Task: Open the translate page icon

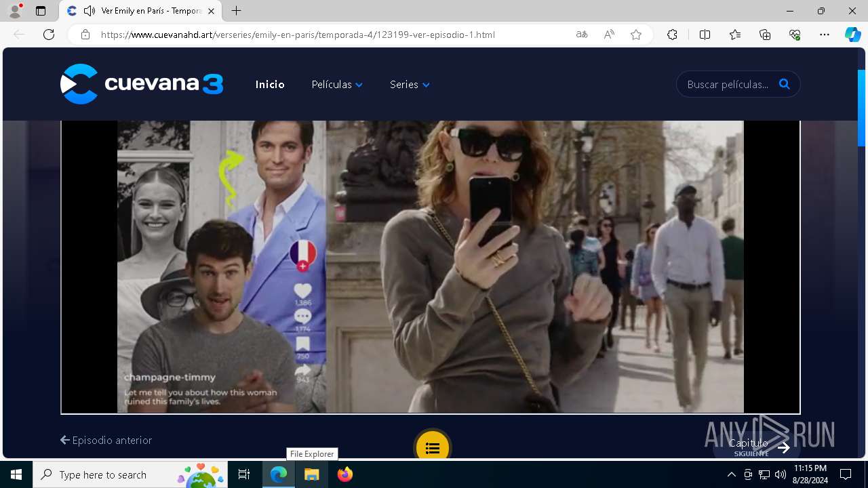Action: [x=582, y=35]
